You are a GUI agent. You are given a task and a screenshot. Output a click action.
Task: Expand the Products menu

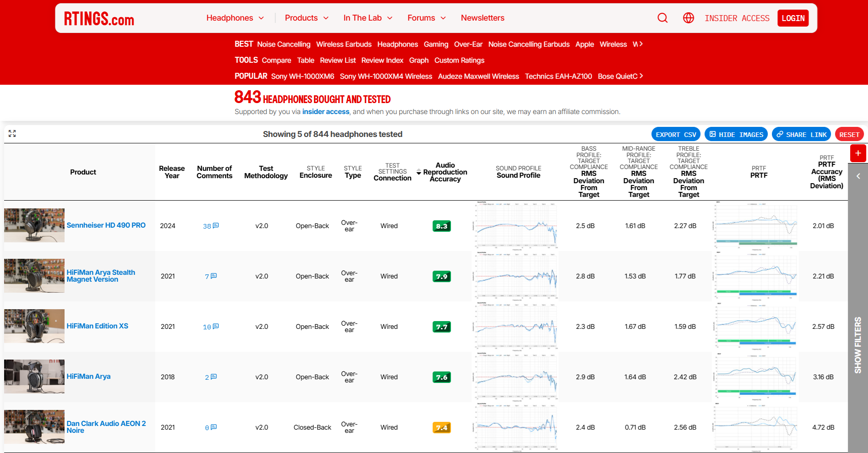(307, 18)
